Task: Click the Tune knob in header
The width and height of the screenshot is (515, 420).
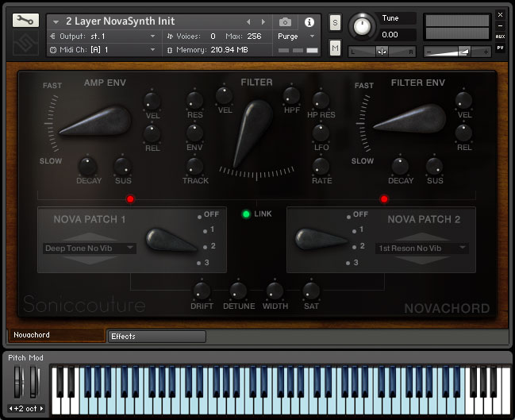Action: (362, 26)
